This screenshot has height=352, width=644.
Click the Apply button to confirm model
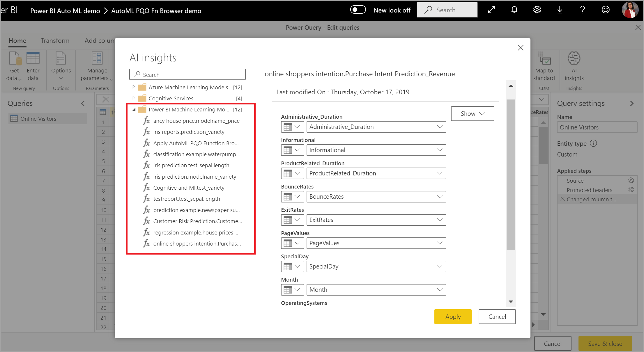(x=453, y=316)
